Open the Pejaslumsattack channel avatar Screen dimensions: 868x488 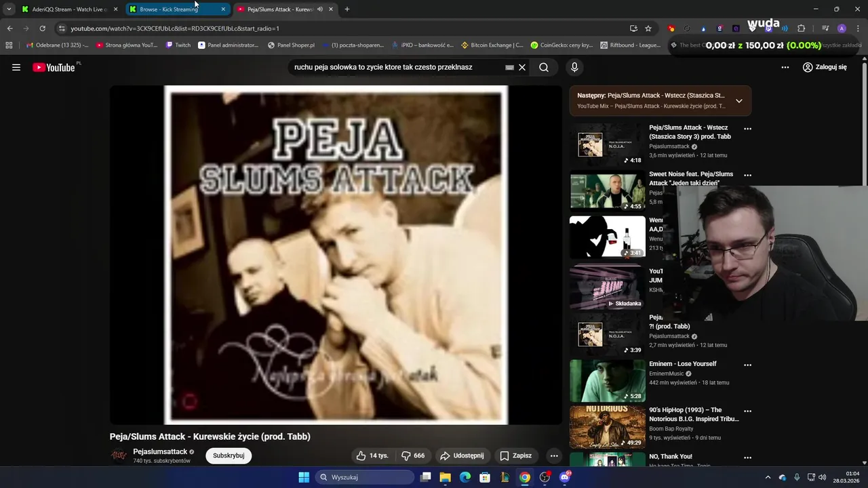(119, 455)
